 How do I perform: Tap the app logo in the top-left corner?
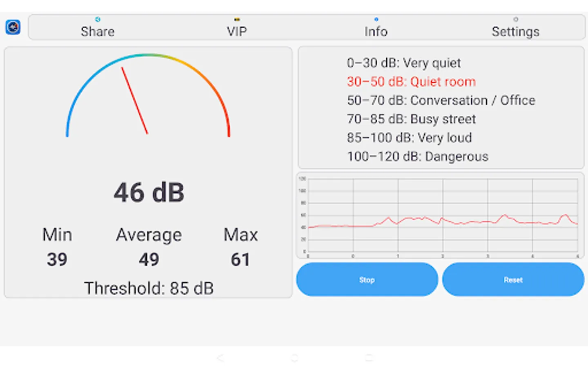click(x=13, y=27)
